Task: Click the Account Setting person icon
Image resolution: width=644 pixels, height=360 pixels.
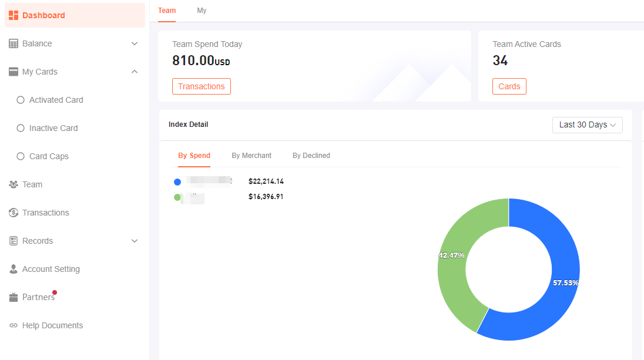Action: pos(14,269)
